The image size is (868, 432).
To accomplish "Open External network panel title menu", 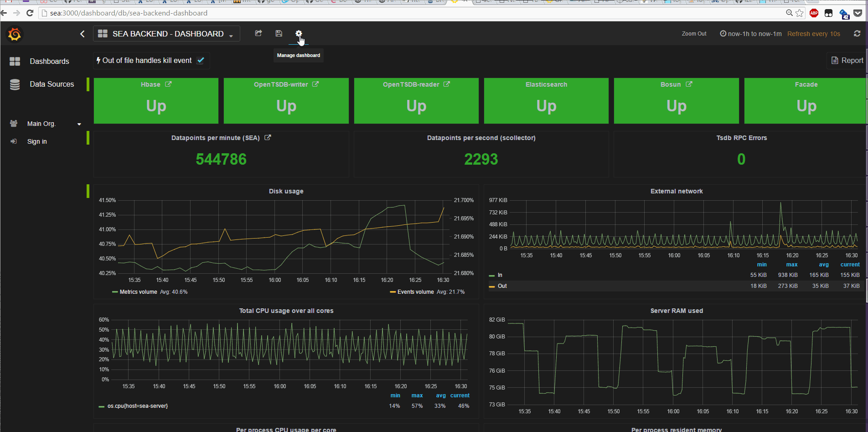I will (x=677, y=191).
